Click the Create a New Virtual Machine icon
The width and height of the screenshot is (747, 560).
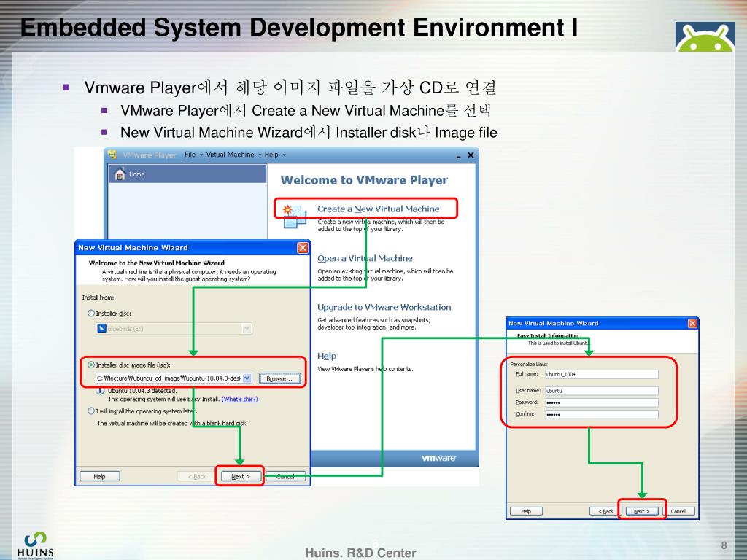[295, 216]
